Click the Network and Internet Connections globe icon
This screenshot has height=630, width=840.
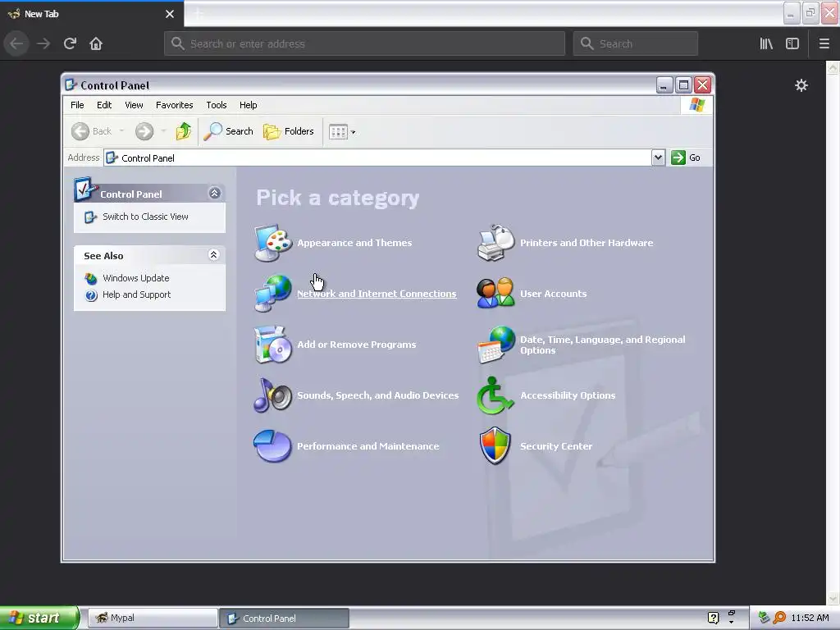click(x=272, y=293)
